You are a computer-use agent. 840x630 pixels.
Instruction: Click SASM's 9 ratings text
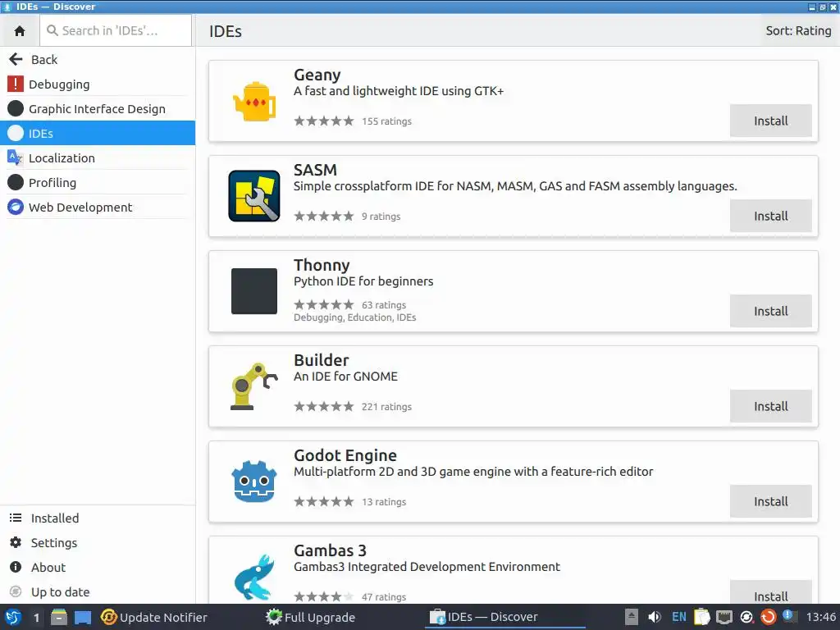[381, 217]
